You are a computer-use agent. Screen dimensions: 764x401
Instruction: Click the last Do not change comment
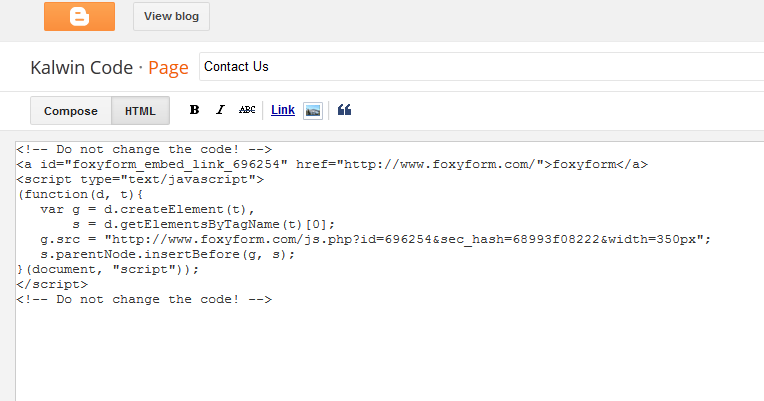(x=144, y=299)
